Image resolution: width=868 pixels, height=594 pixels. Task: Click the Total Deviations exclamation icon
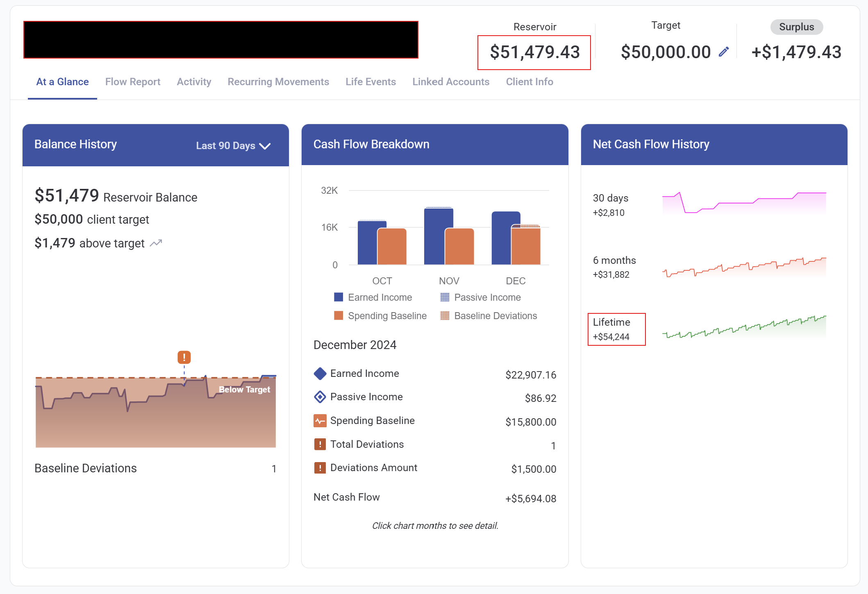pyautogui.click(x=320, y=444)
